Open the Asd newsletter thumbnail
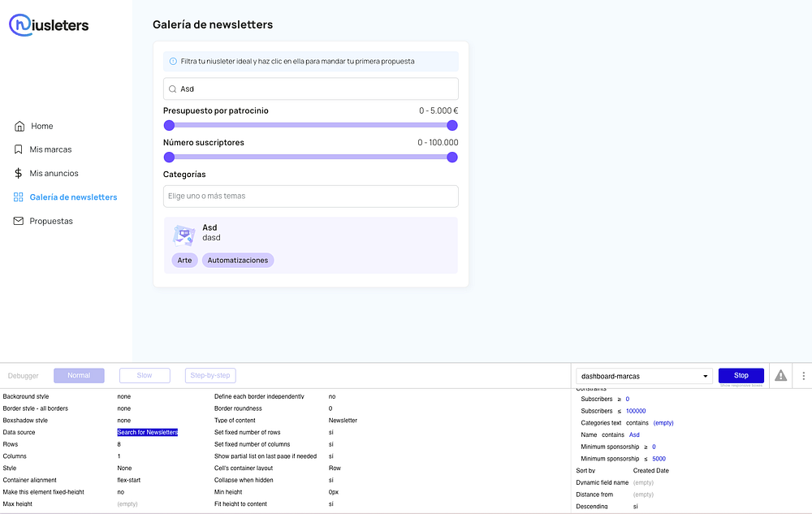The width and height of the screenshot is (812, 514). click(184, 235)
